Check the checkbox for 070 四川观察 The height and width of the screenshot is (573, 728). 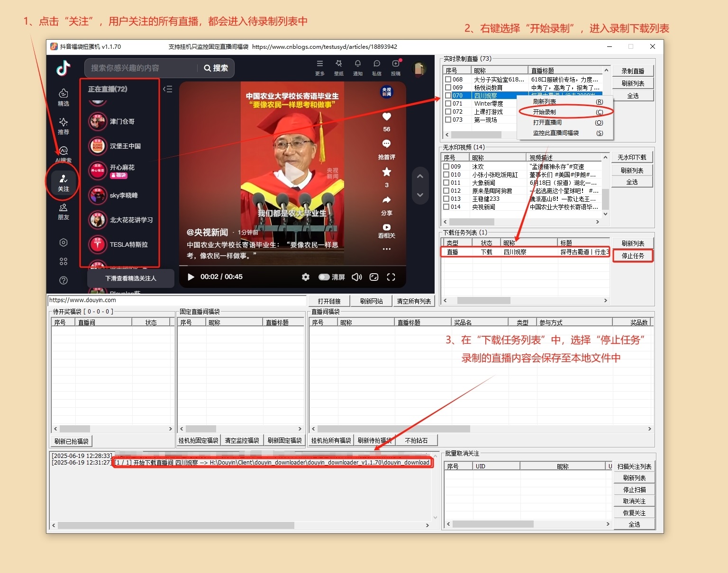[448, 95]
